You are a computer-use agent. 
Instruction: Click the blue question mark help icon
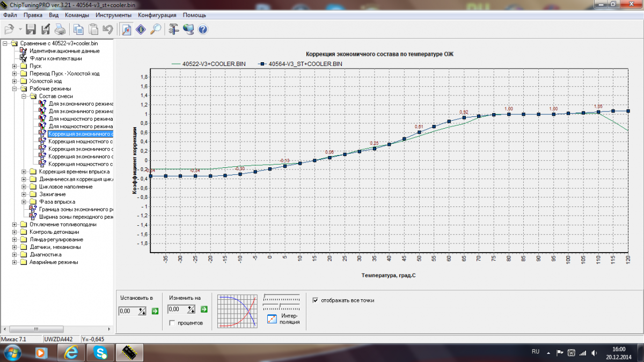[x=203, y=29]
